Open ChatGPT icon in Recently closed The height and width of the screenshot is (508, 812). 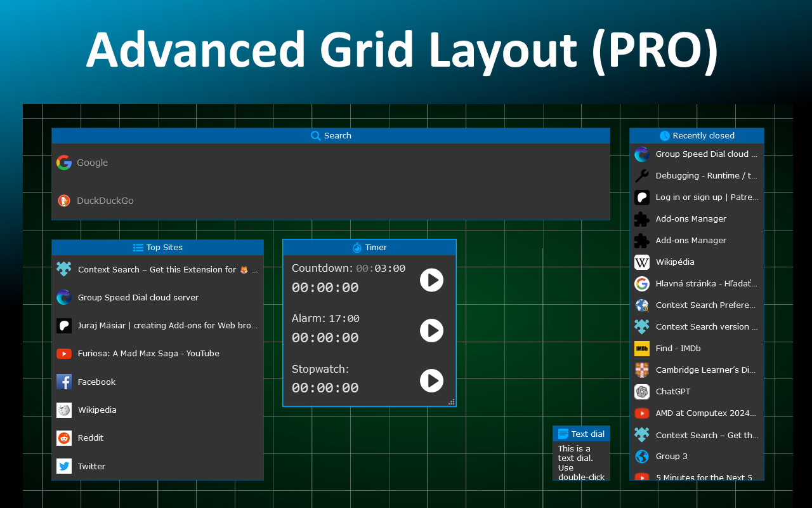click(x=642, y=392)
